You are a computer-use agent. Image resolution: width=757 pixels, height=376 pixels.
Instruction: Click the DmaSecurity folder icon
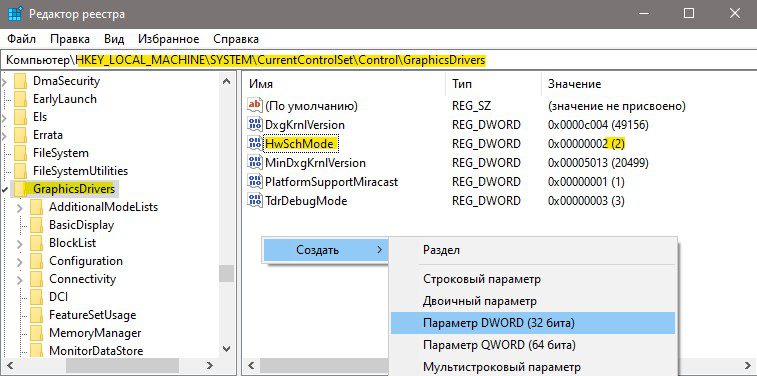click(x=21, y=81)
